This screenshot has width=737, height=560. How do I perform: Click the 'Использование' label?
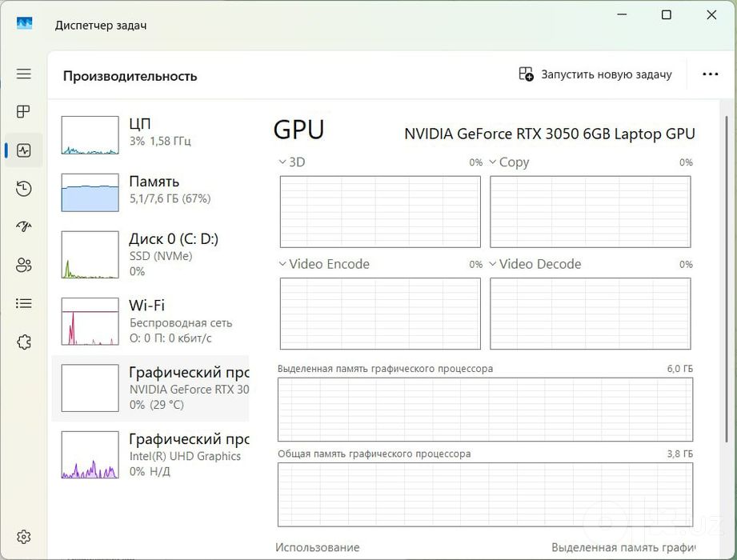click(x=318, y=547)
